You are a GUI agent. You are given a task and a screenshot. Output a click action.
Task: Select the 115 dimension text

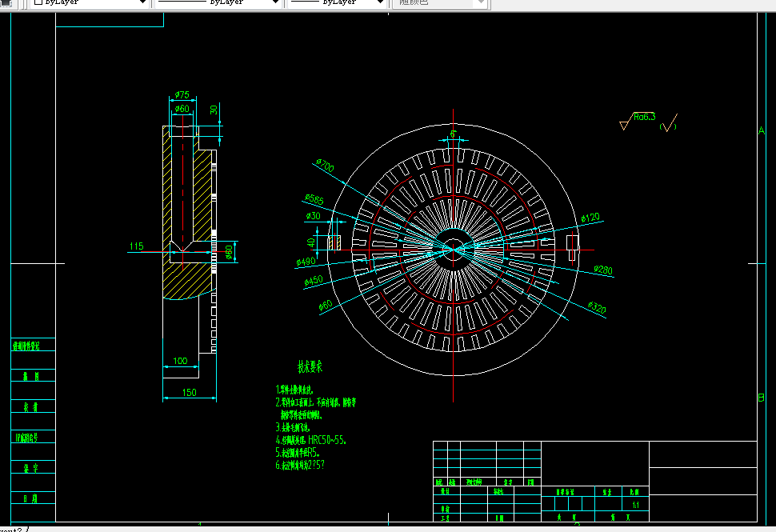coord(136,246)
